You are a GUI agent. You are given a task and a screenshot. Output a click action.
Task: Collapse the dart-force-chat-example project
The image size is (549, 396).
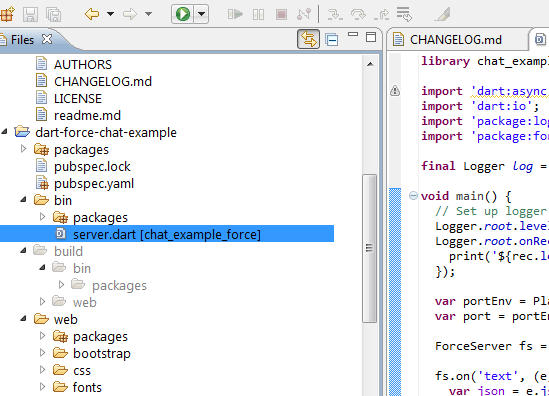point(4,132)
